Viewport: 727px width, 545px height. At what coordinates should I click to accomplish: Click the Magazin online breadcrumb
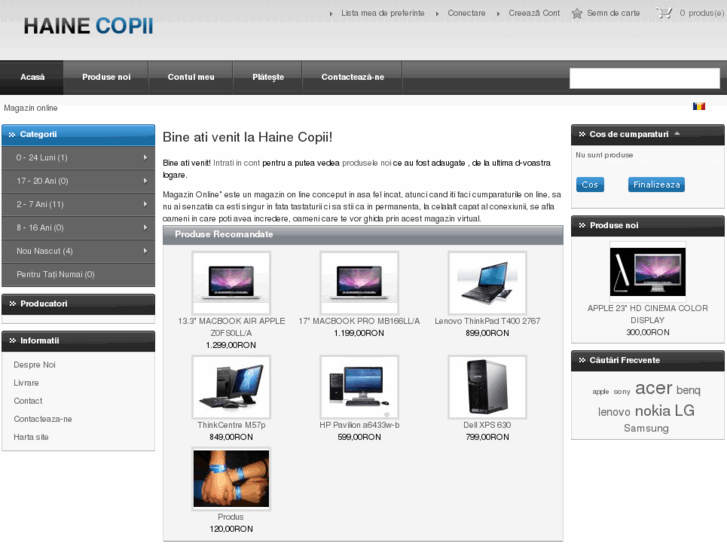[x=31, y=108]
